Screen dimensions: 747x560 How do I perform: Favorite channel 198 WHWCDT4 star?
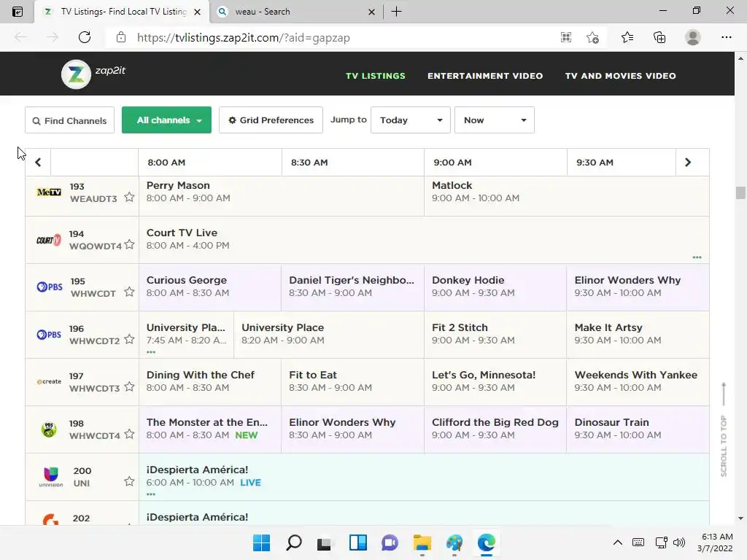pyautogui.click(x=129, y=434)
